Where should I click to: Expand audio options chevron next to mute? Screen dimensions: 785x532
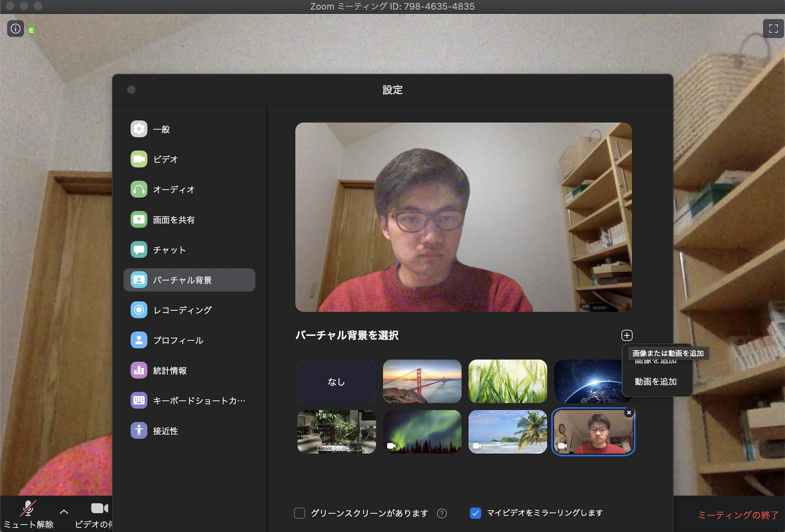[x=64, y=512]
